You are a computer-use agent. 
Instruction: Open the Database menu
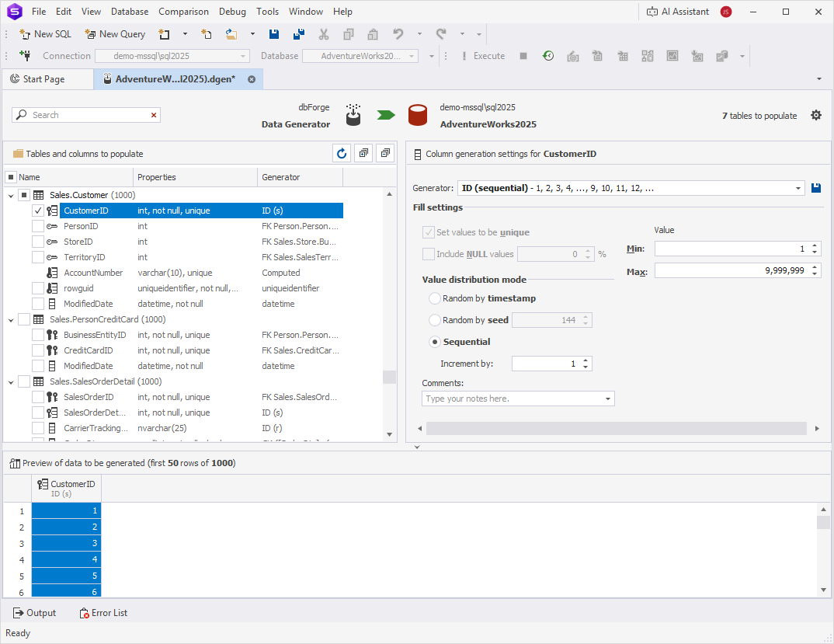[x=129, y=12]
